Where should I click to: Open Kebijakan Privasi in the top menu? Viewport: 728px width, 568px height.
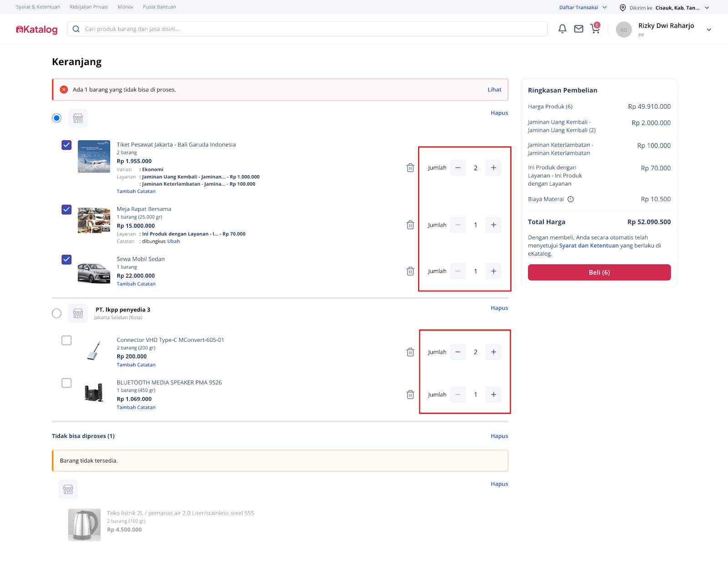point(89,7)
